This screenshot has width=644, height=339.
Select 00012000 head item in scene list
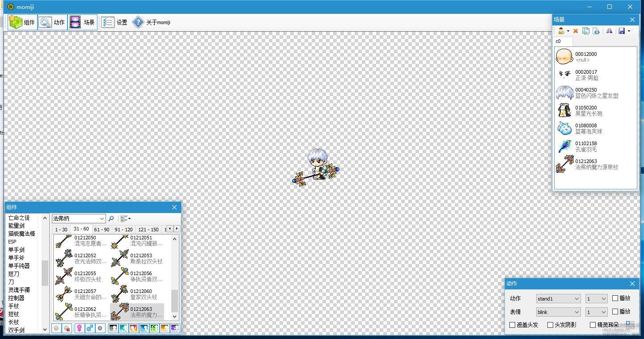(x=595, y=57)
